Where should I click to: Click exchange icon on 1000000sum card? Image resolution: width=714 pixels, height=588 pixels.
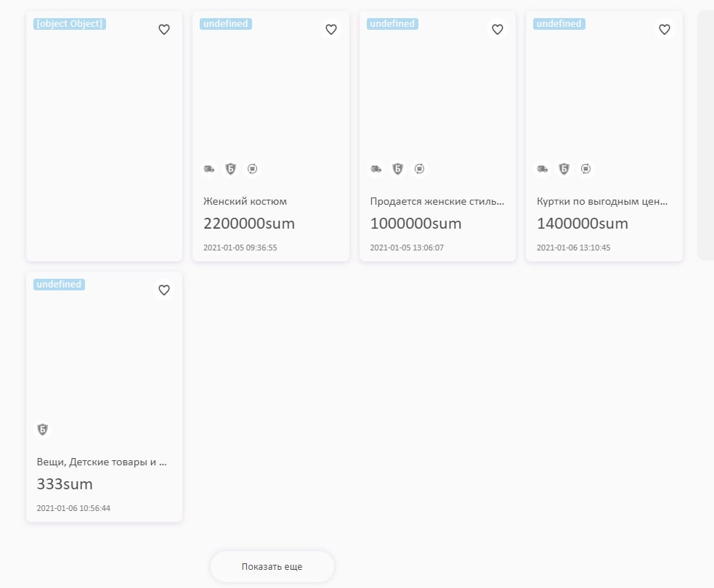pyautogui.click(x=419, y=169)
